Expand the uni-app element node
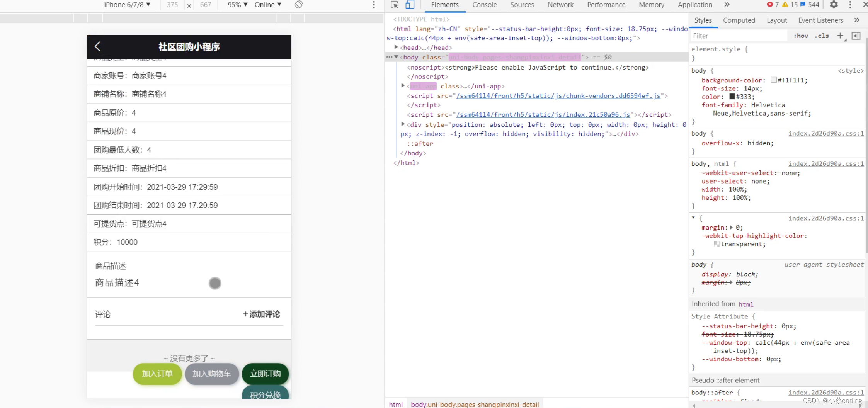Screen dimensions: 868x408 click(x=403, y=86)
